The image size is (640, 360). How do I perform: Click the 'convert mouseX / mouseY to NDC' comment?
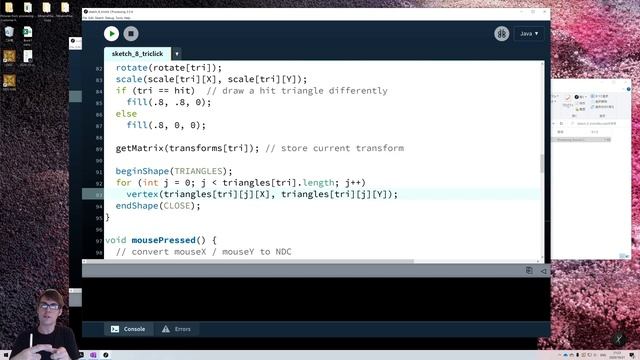coord(204,252)
